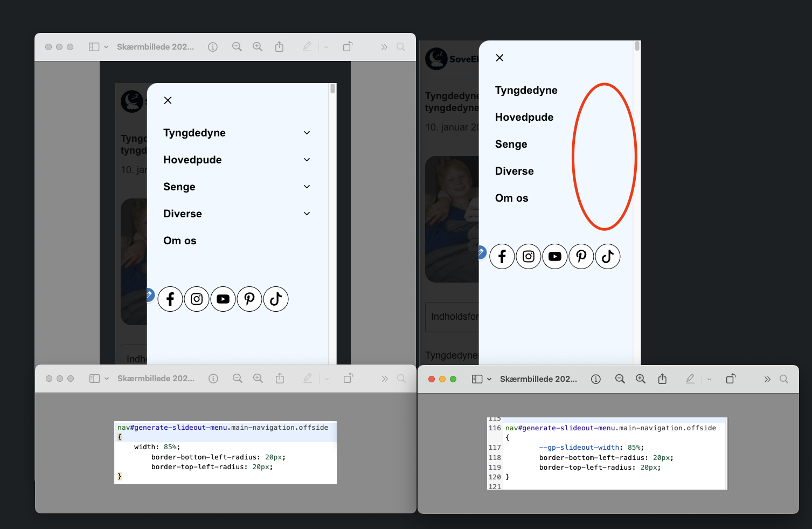The width and height of the screenshot is (812, 529).
Task: Open info inspector in bottom-left Preview window
Action: 213,379
